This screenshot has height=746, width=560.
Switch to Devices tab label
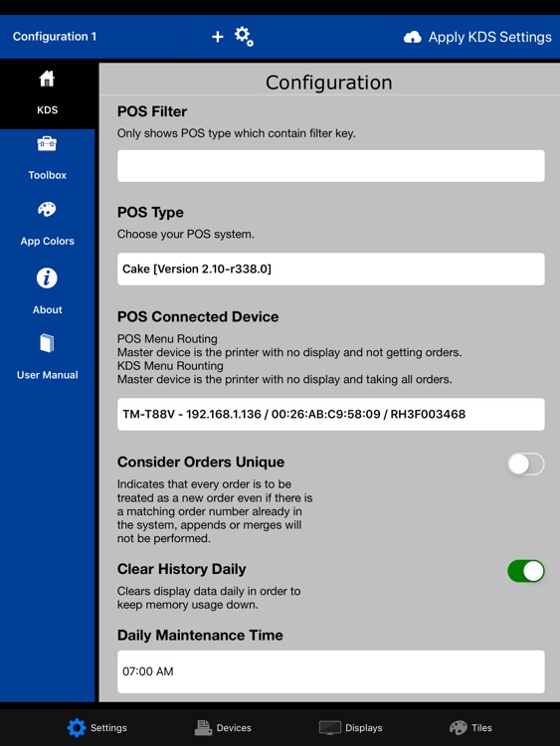coord(234,727)
